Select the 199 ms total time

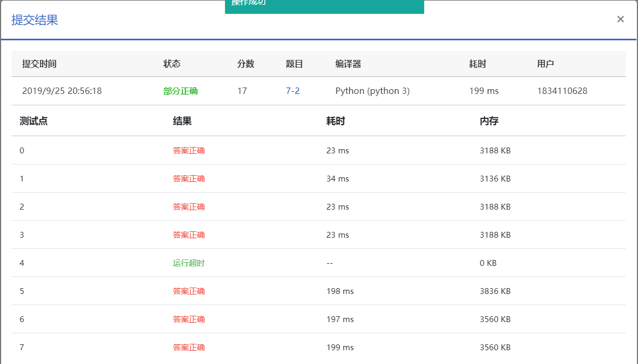coord(484,91)
